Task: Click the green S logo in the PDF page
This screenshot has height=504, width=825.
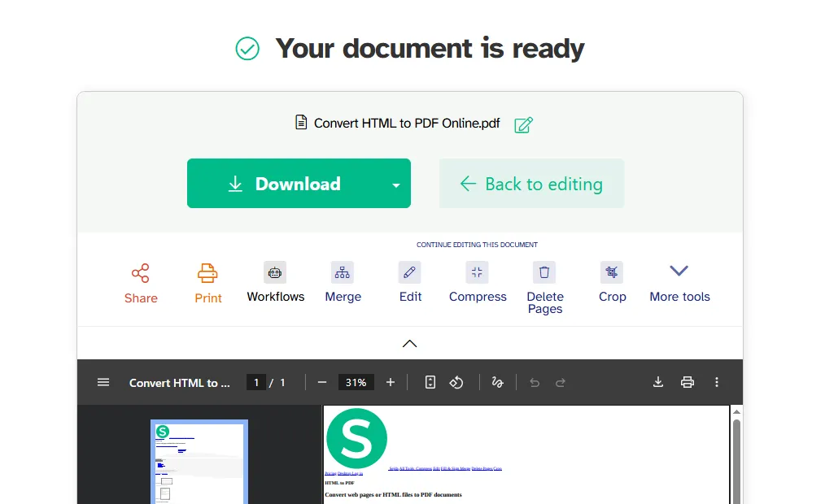Action: click(356, 438)
